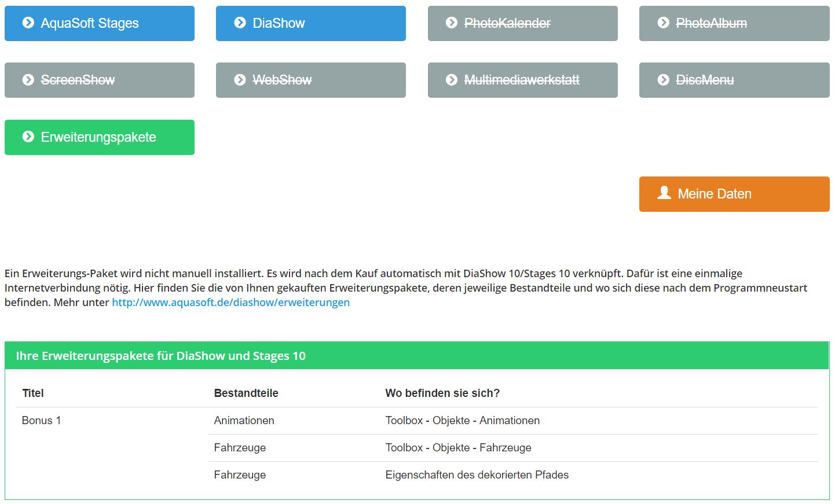Click the arrow icon beside DiaShow
Viewport: 835px width, 504px height.
coord(240,23)
